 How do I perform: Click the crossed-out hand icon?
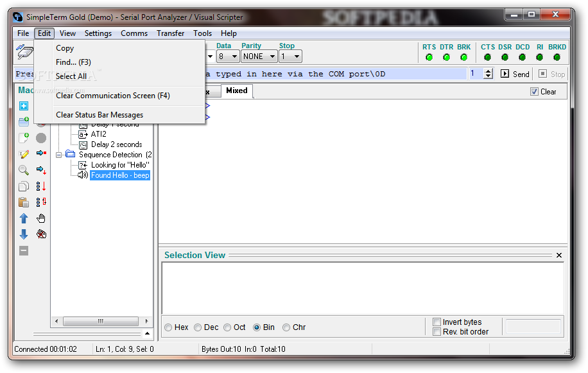41,234
